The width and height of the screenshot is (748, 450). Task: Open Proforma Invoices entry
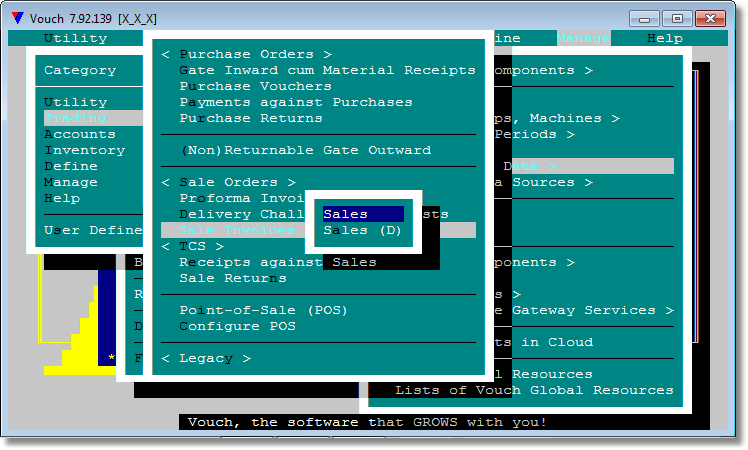pos(242,198)
